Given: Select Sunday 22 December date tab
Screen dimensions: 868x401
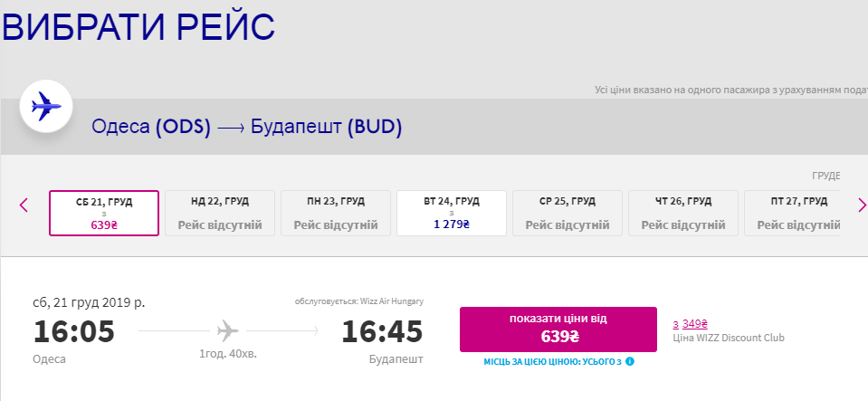Looking at the screenshot, I should point(220,214).
